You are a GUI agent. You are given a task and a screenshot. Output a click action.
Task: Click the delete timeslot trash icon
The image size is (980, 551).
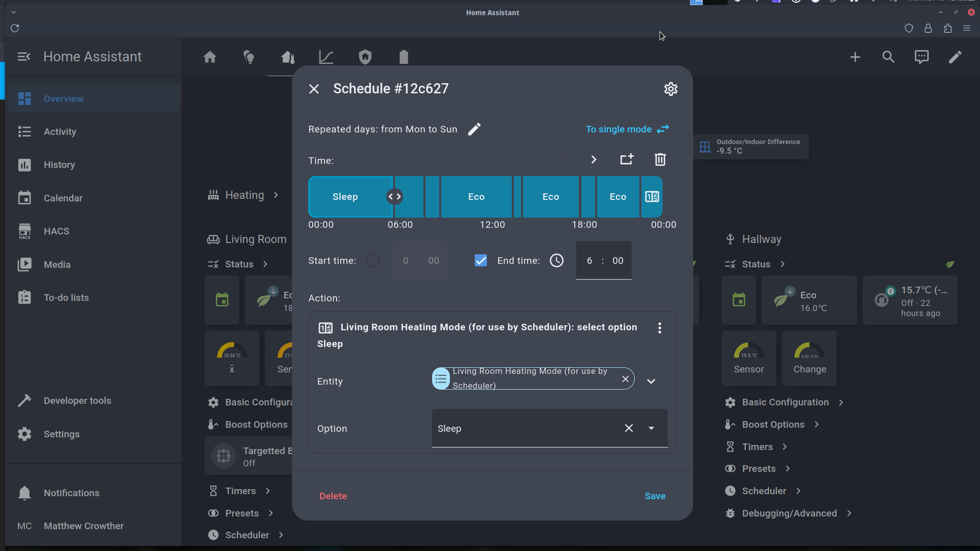pyautogui.click(x=660, y=160)
